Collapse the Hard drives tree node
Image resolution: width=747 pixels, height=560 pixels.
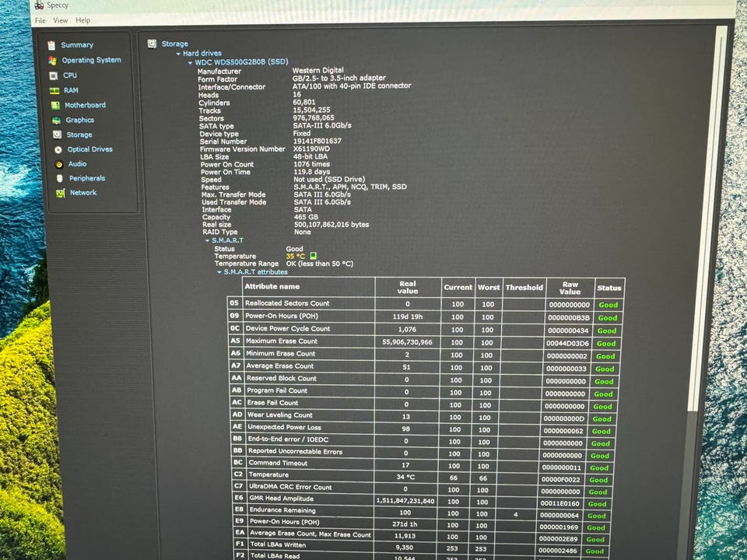(x=178, y=54)
